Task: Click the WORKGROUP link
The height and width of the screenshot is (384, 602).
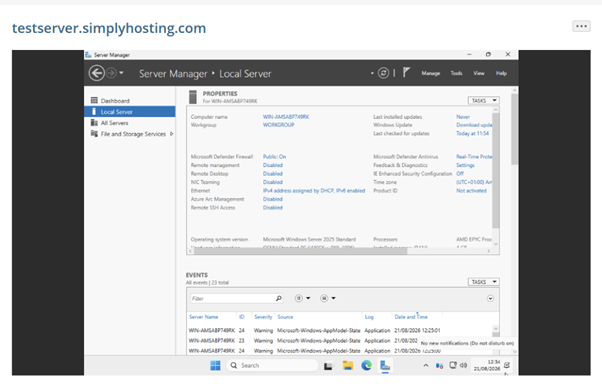Action: tap(278, 125)
